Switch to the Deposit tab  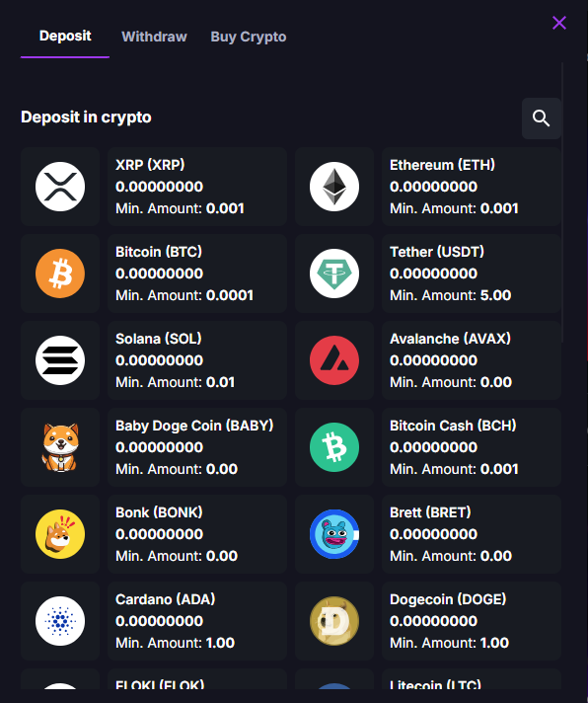click(x=65, y=37)
